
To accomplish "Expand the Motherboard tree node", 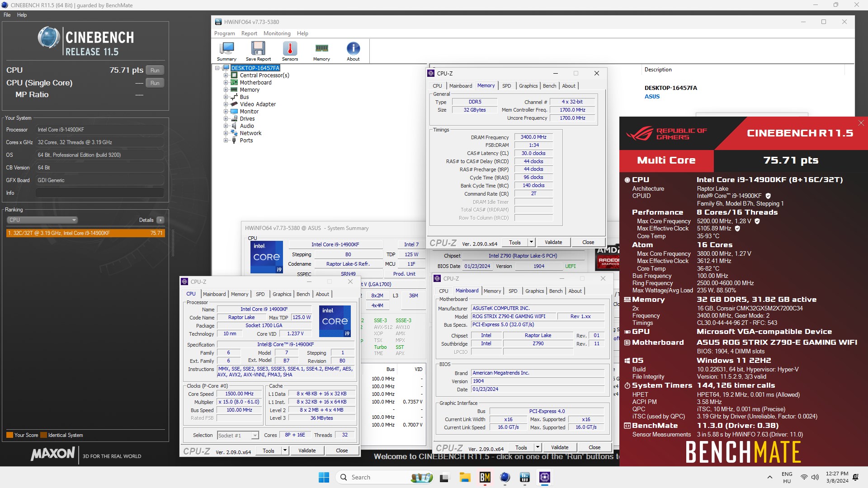I will pos(226,83).
